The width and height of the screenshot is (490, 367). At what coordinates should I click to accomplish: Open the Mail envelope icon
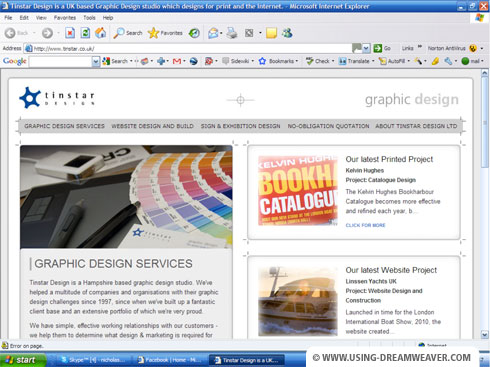click(213, 33)
